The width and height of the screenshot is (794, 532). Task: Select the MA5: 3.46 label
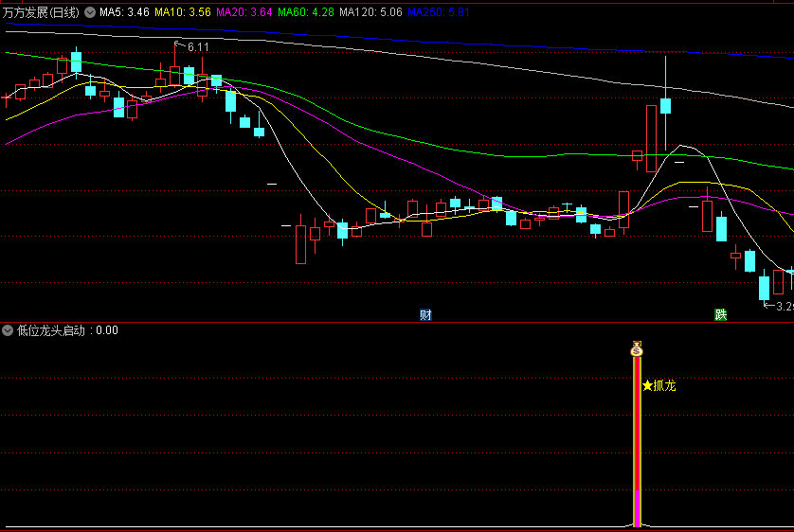pos(124,12)
